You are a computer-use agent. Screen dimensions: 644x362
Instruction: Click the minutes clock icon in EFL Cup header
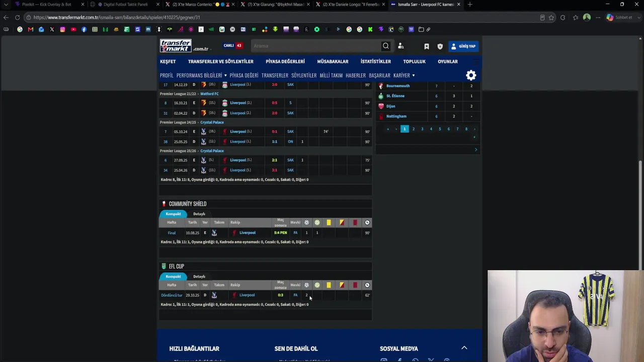tap(367, 285)
